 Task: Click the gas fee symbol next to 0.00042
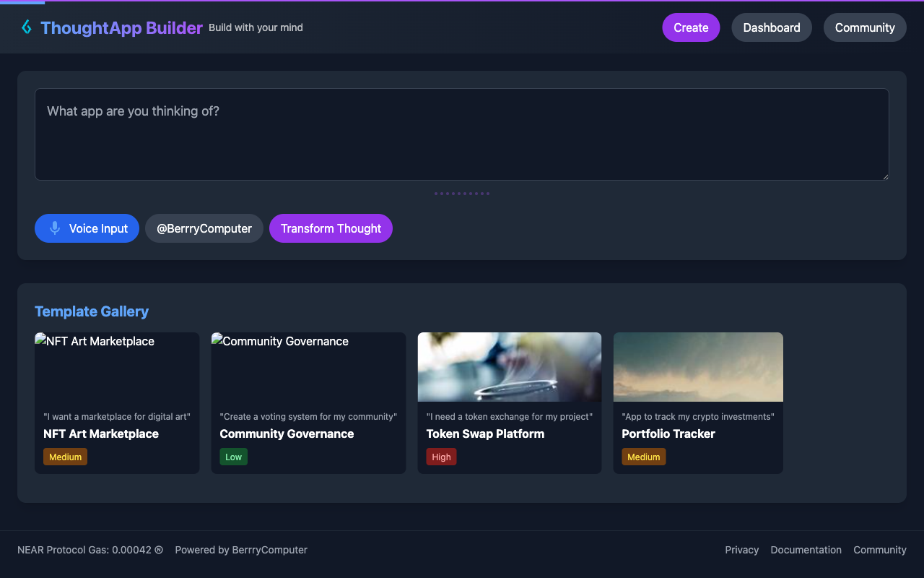pyautogui.click(x=160, y=550)
